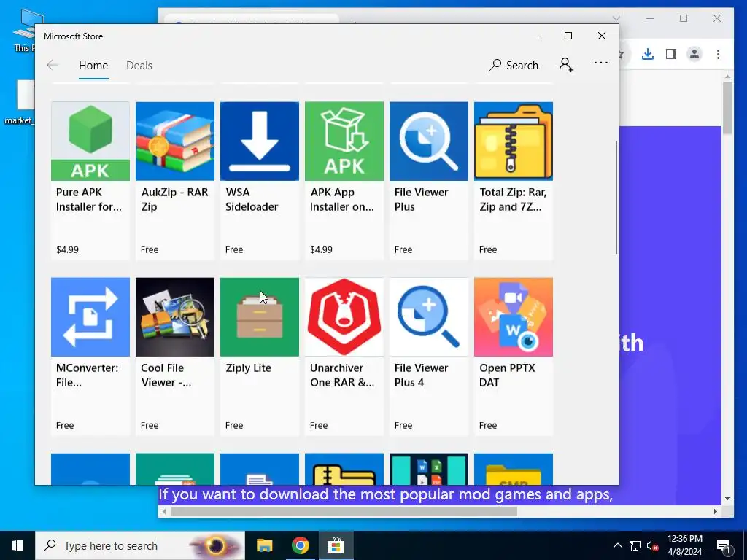Click the Chrome downloads icon
747x560 pixels.
coord(648,54)
